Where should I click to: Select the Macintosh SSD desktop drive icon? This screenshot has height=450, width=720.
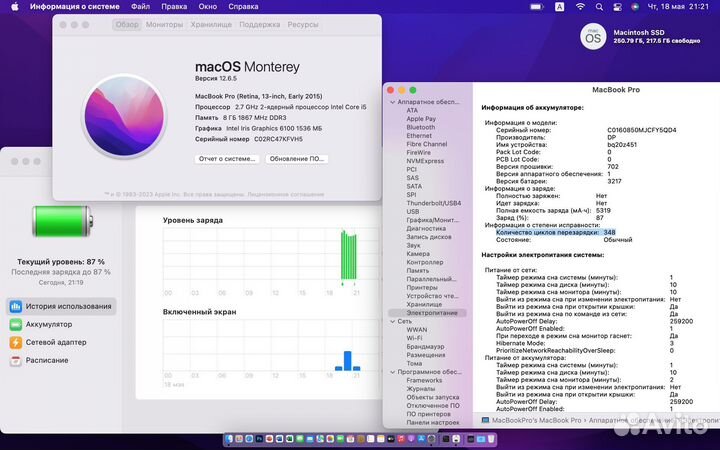593,37
